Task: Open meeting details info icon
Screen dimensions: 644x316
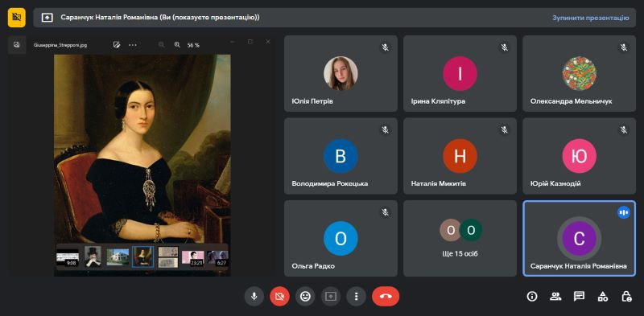Action: pyautogui.click(x=532, y=297)
